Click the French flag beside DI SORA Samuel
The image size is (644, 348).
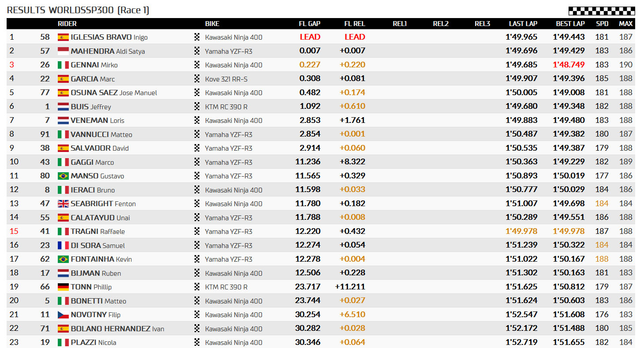click(63, 245)
